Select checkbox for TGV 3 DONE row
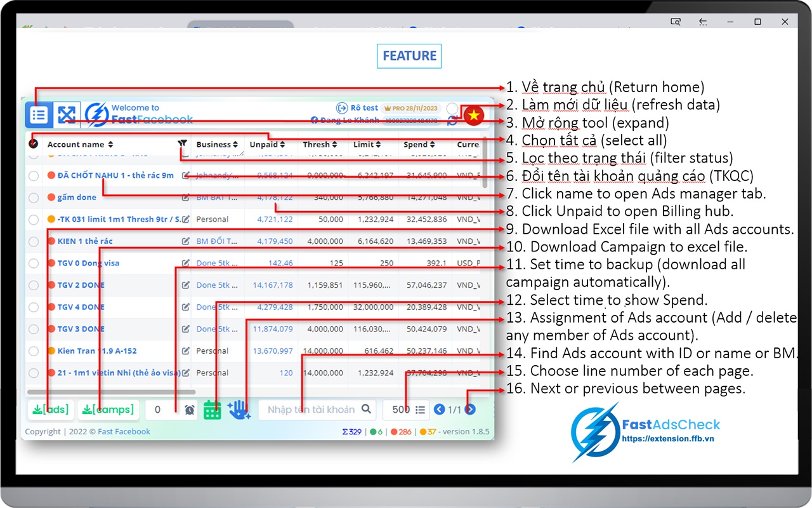Viewport: 812px width, 508px height. (34, 329)
